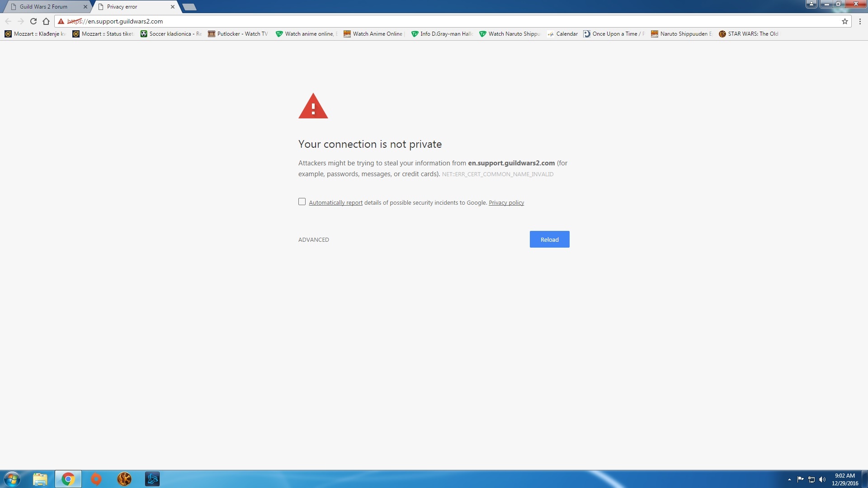Bookmark this page with the star icon

pos(844,21)
